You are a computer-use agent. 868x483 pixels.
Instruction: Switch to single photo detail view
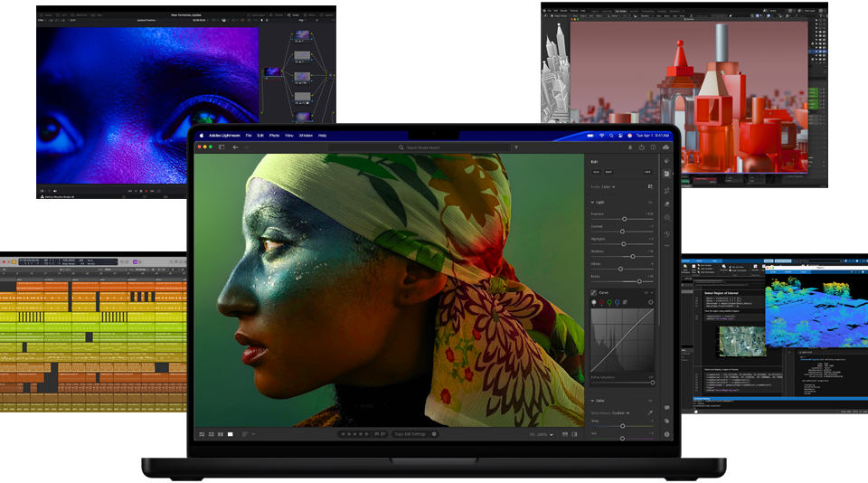231,434
